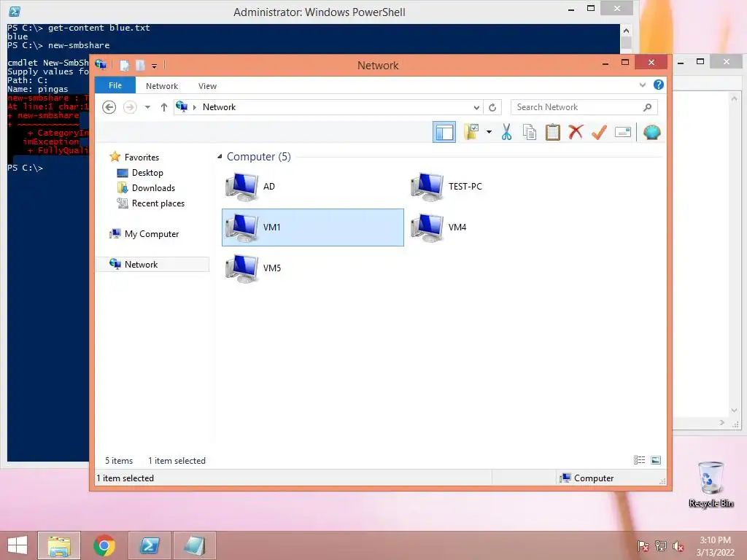The width and height of the screenshot is (747, 560).
Task: Expand the address bar breadcrumb chevron
Action: [x=194, y=107]
